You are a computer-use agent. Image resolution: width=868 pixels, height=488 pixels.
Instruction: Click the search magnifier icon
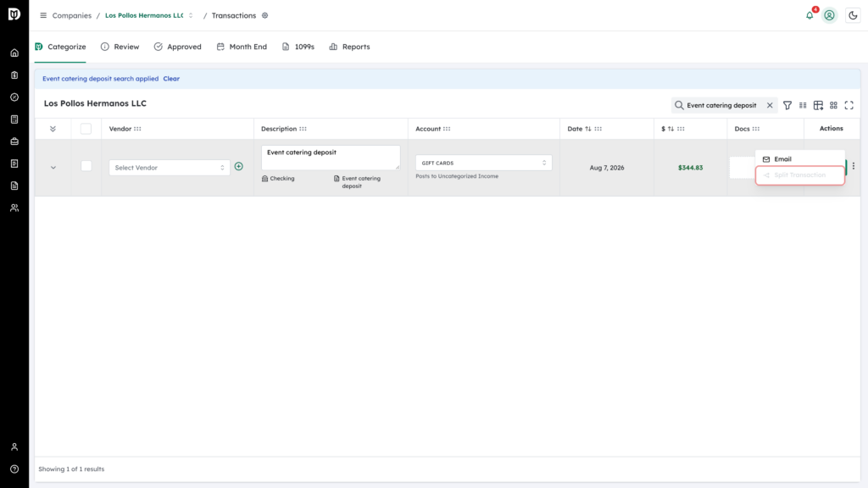coord(679,105)
